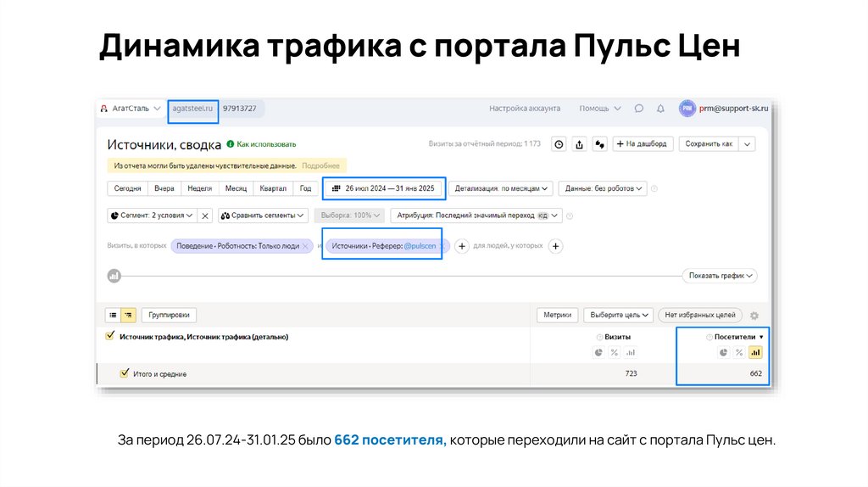Open 'Сегмент: 2 условия' dropdown
This screenshot has width=868, height=487.
click(x=153, y=216)
